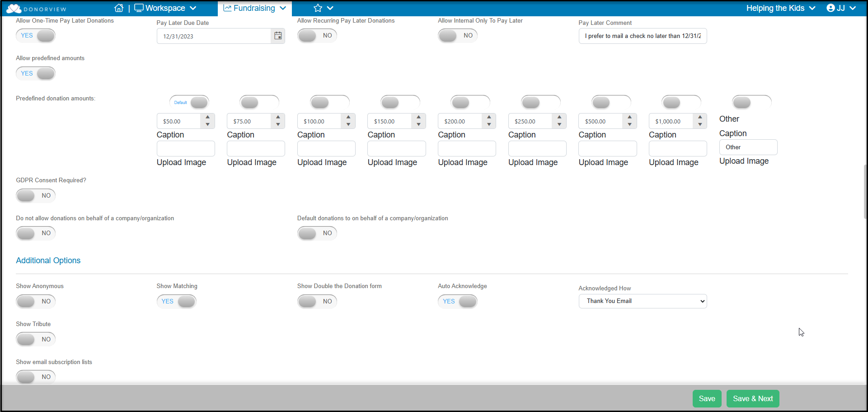Upload Image for the Other amount
The width and height of the screenshot is (868, 412).
coord(744,161)
